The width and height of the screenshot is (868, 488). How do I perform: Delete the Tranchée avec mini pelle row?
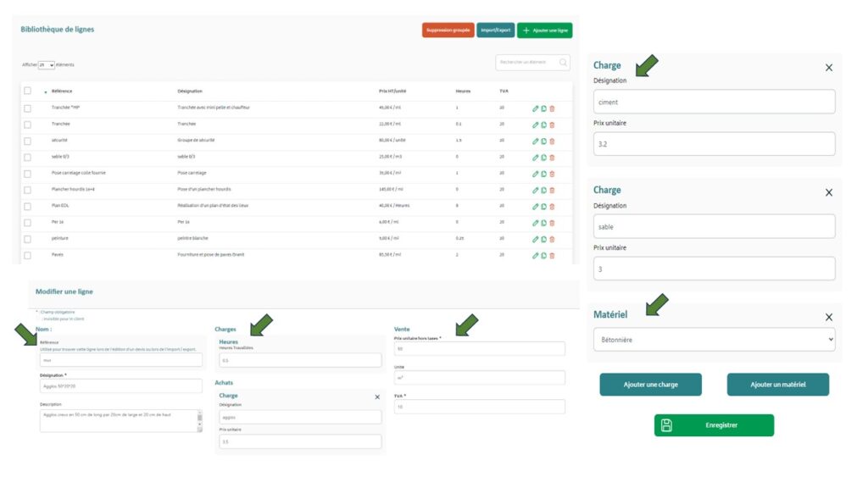552,108
